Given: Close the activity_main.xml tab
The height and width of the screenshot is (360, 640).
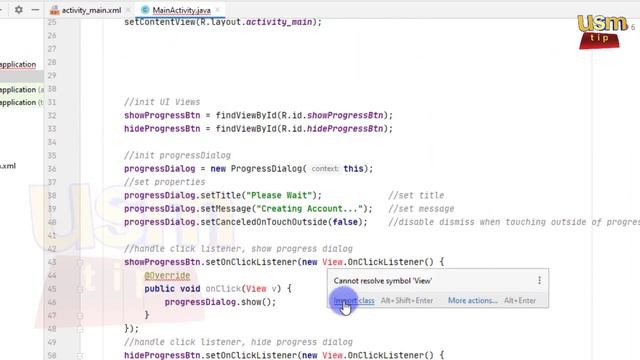Looking at the screenshot, I should coord(128,10).
